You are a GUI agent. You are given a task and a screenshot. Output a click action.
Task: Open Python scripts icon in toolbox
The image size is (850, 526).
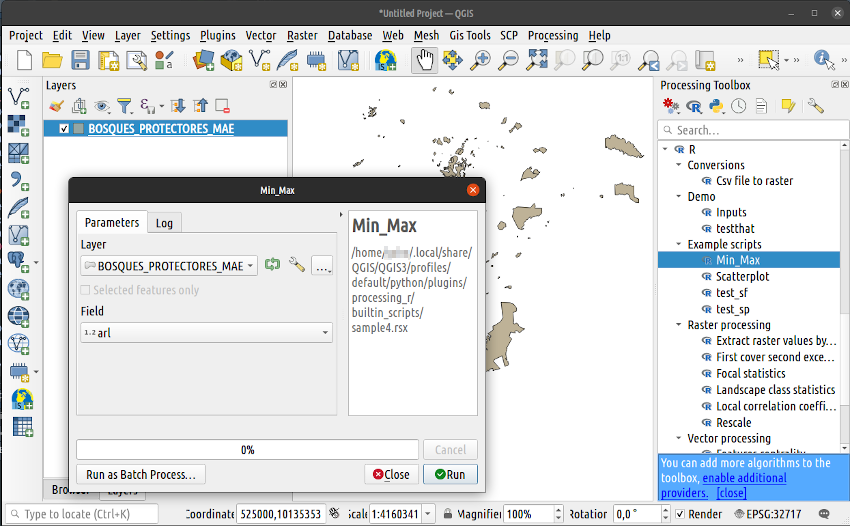[717, 106]
